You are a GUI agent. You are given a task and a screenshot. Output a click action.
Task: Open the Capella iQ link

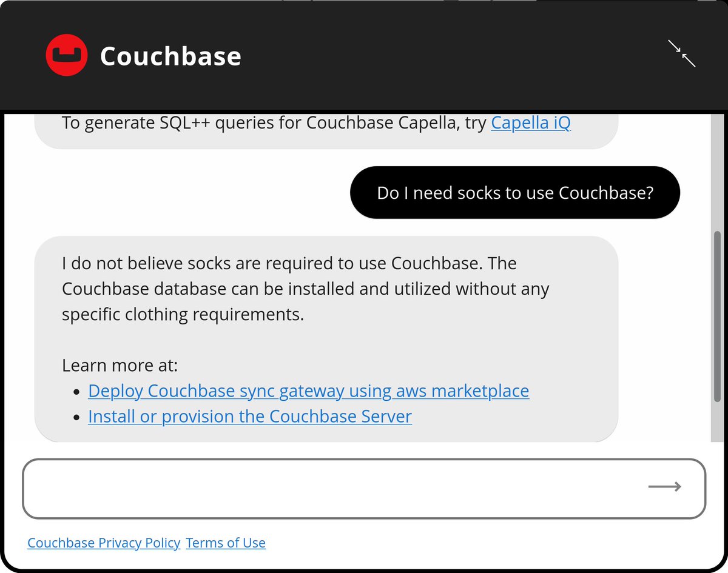coord(530,123)
